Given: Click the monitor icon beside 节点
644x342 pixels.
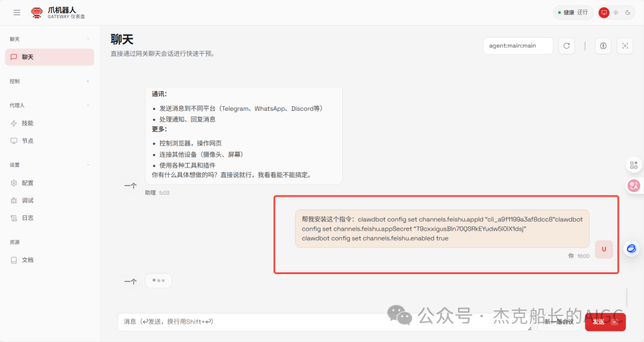Looking at the screenshot, I should tap(14, 141).
